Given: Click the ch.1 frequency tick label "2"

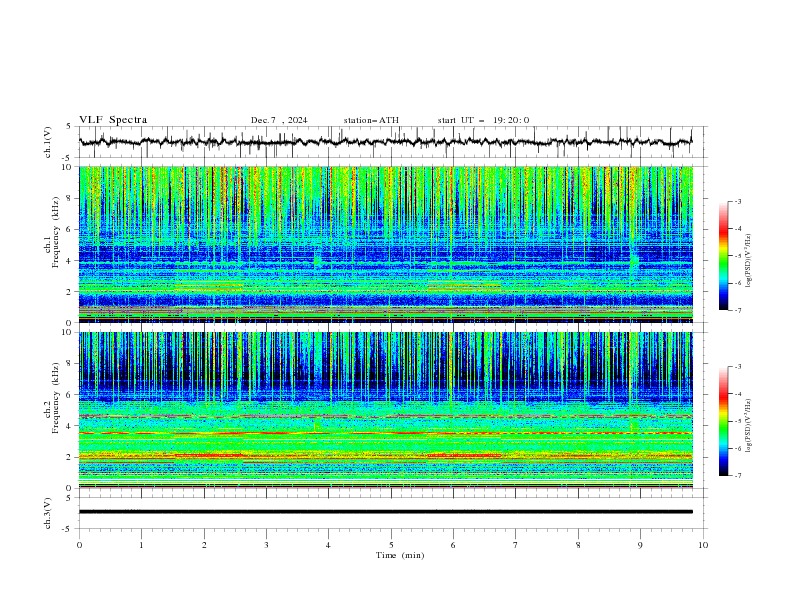Looking at the screenshot, I should [x=70, y=292].
